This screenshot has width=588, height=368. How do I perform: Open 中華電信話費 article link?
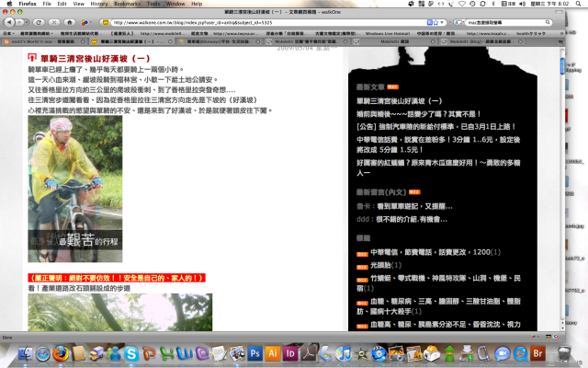click(x=438, y=144)
